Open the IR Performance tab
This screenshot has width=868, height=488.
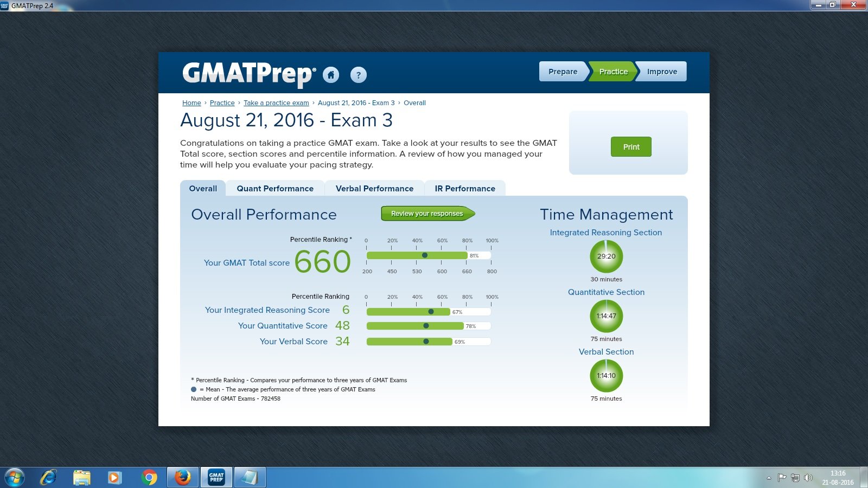(x=465, y=188)
